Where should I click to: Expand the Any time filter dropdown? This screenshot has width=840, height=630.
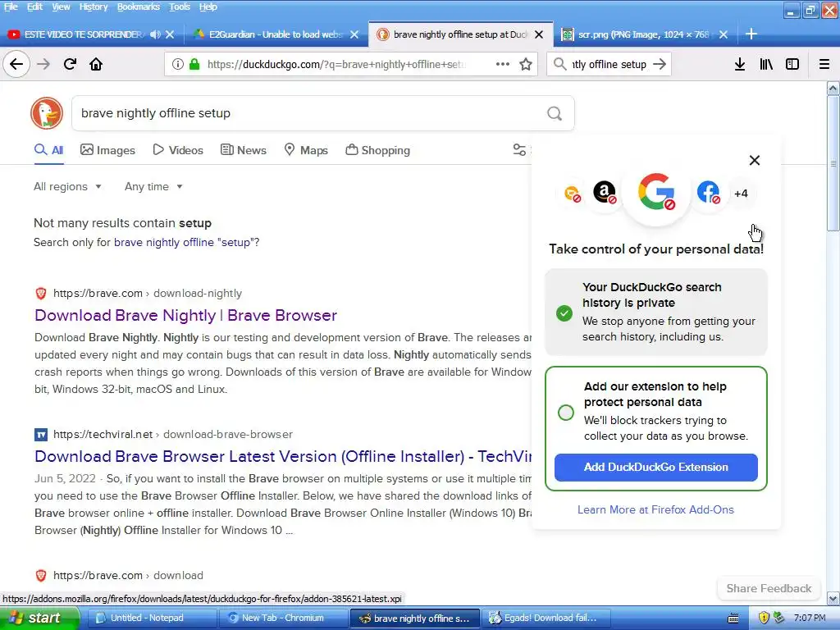(x=153, y=186)
